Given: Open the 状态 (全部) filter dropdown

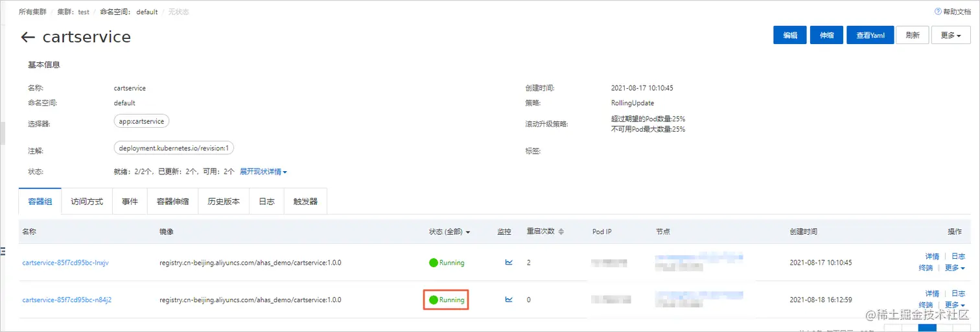Looking at the screenshot, I should coord(450,231).
